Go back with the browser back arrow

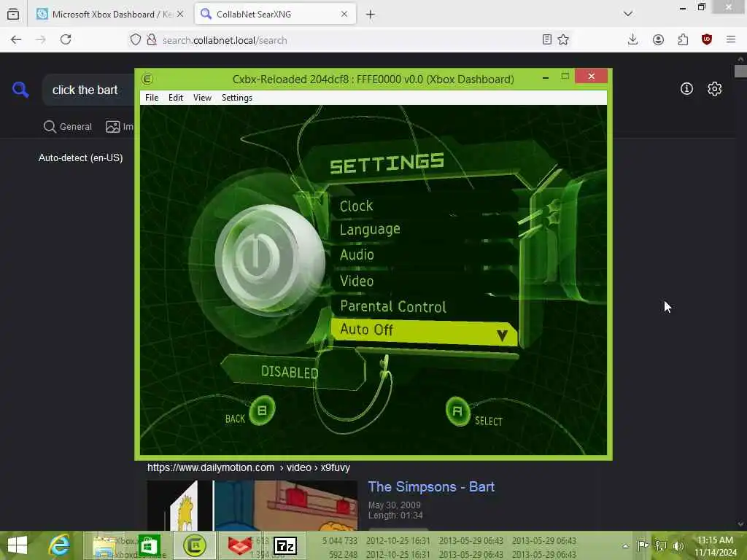[16, 40]
